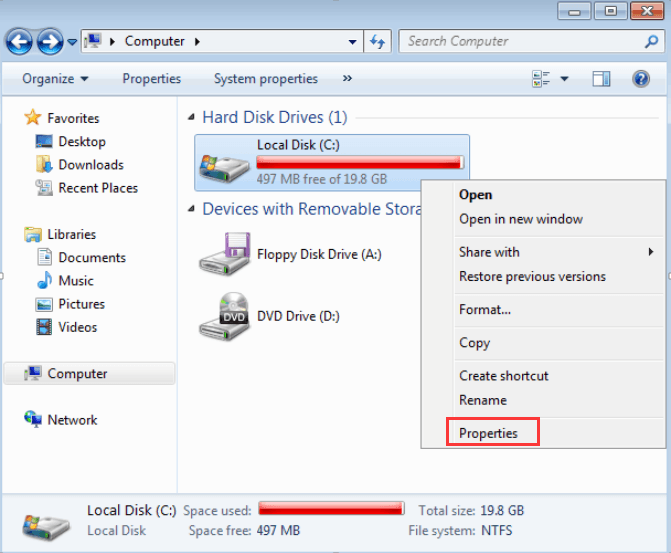Show more toolbar commands chevron

pyautogui.click(x=347, y=78)
